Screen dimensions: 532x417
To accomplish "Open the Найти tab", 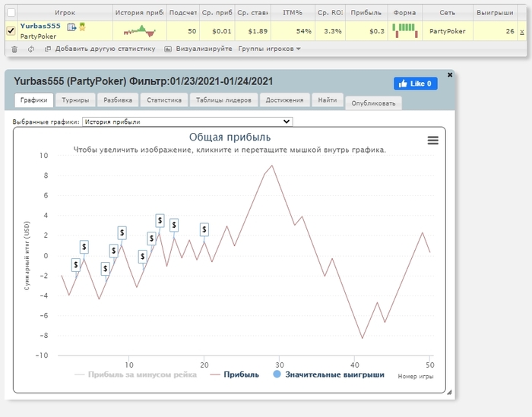I will coord(328,100).
